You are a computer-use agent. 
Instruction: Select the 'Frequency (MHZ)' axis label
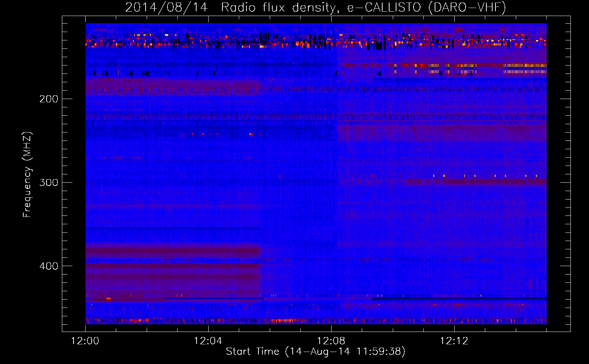(27, 175)
